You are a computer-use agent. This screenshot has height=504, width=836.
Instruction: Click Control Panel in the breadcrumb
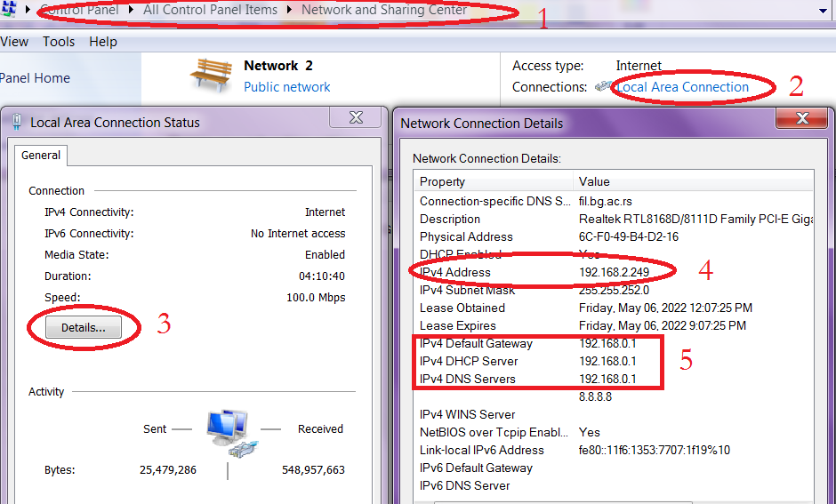[x=79, y=10]
